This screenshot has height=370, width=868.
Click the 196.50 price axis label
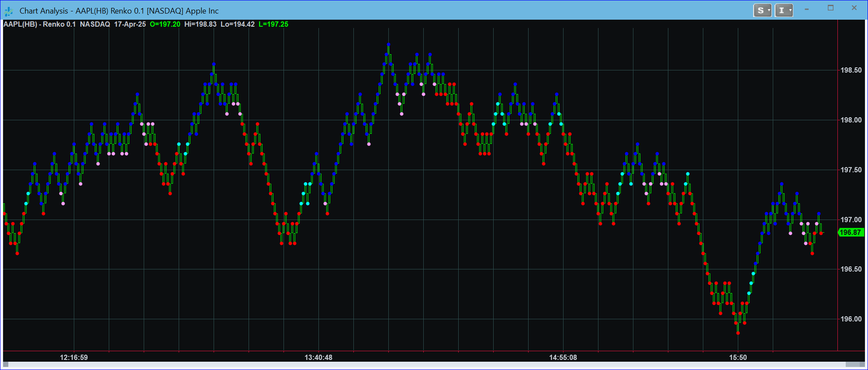[851, 269]
